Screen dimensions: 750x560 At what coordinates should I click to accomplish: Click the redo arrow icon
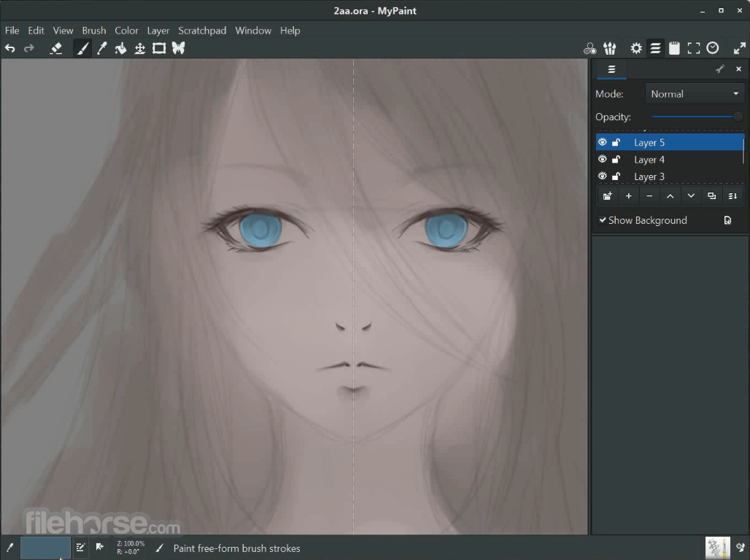point(29,48)
